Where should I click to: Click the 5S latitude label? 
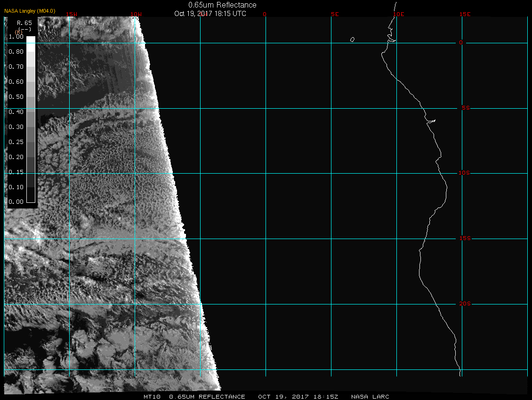(465, 108)
